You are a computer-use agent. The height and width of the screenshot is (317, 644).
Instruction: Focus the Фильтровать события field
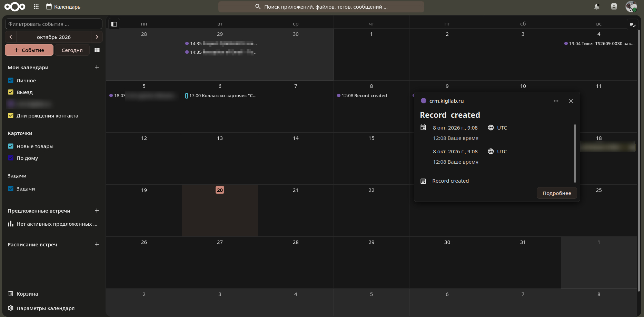click(53, 24)
